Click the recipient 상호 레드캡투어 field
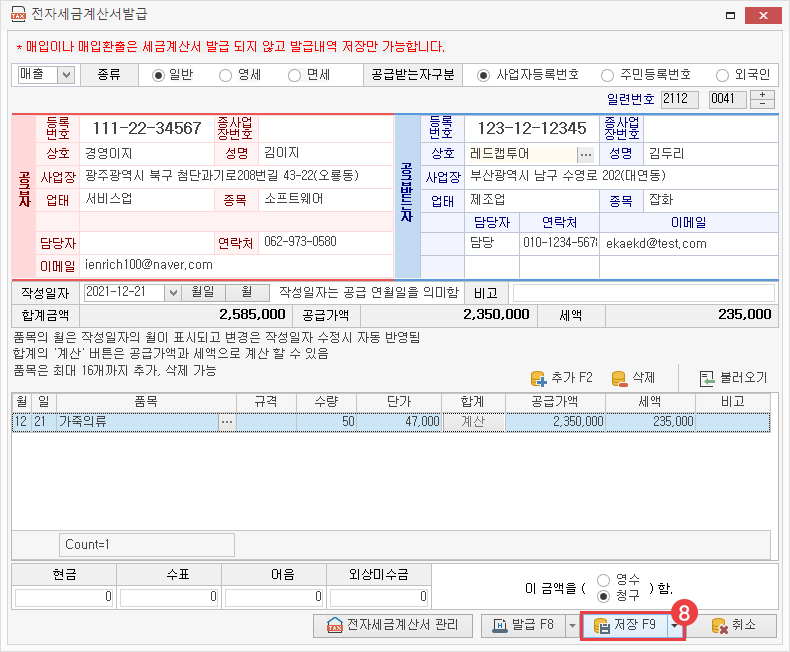 (x=521, y=154)
